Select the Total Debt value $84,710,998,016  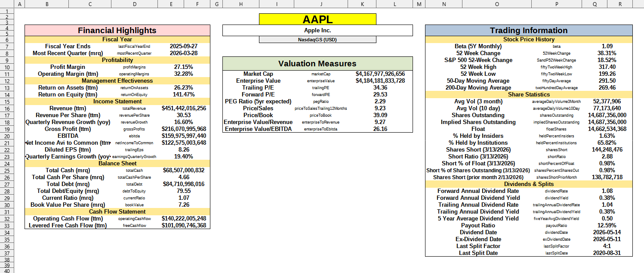click(x=184, y=184)
